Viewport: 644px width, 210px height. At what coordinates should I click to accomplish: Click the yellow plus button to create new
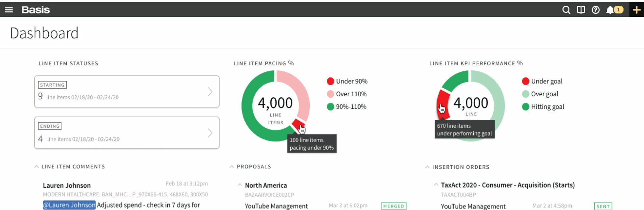[636, 10]
